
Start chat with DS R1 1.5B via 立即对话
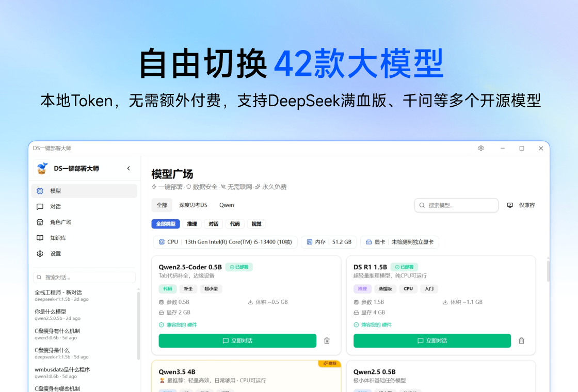click(432, 341)
